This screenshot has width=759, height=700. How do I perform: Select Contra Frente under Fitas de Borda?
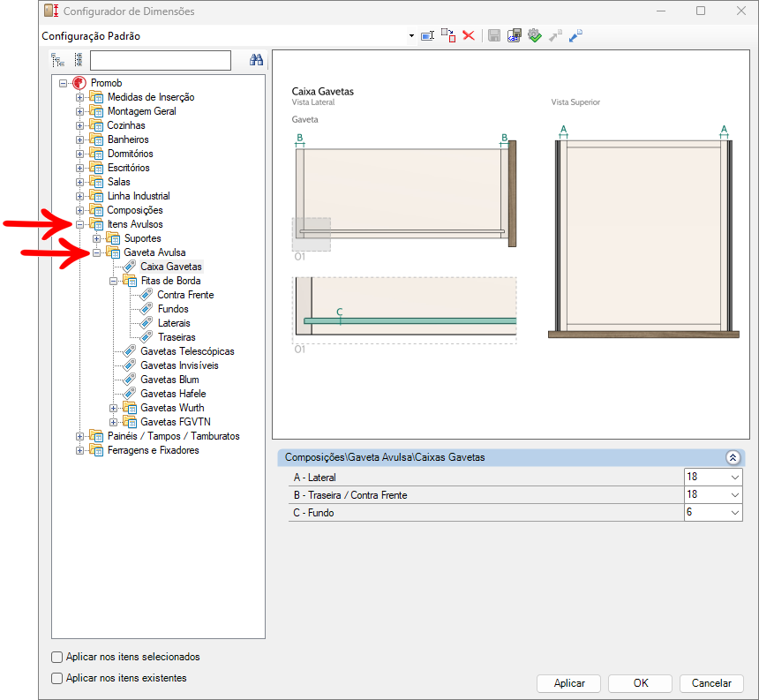[x=185, y=295]
